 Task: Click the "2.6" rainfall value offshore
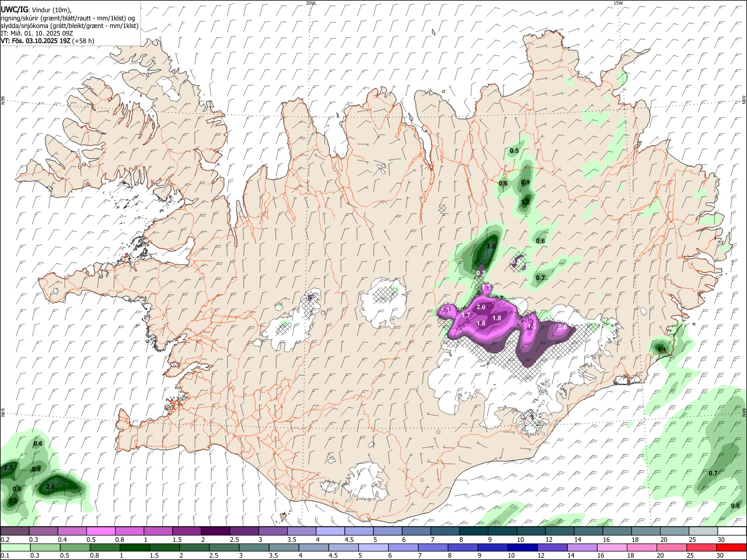point(50,487)
